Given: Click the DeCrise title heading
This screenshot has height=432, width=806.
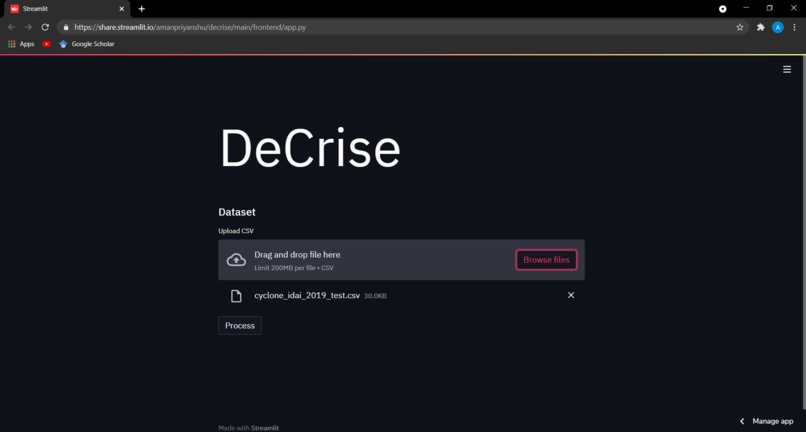Looking at the screenshot, I should tap(310, 148).
